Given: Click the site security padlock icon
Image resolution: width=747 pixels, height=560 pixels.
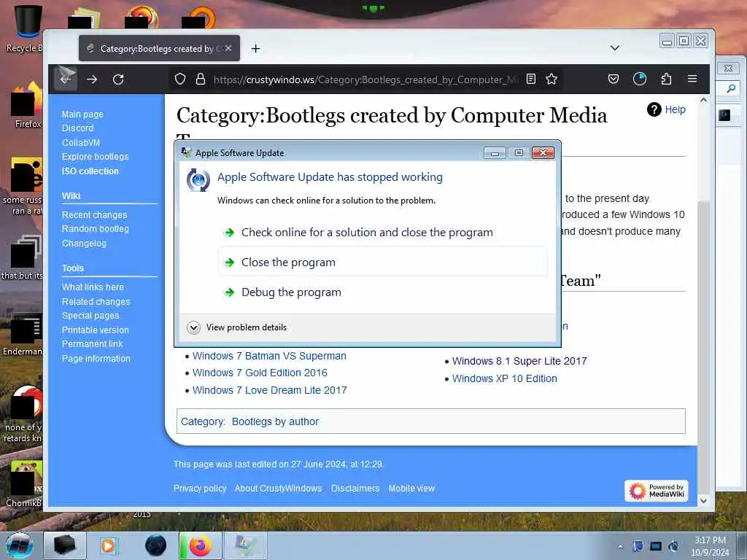Looking at the screenshot, I should coord(201,79).
